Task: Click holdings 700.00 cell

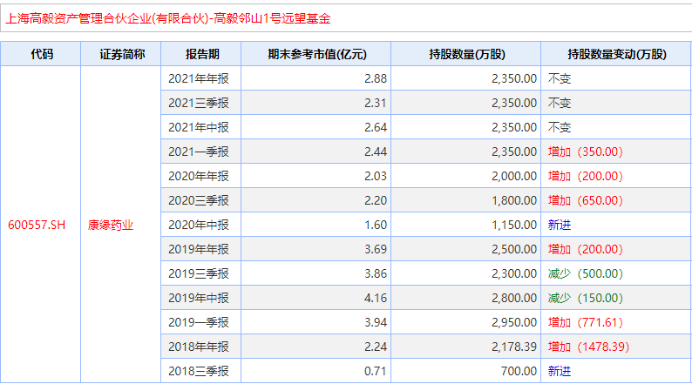Action: pyautogui.click(x=465, y=371)
